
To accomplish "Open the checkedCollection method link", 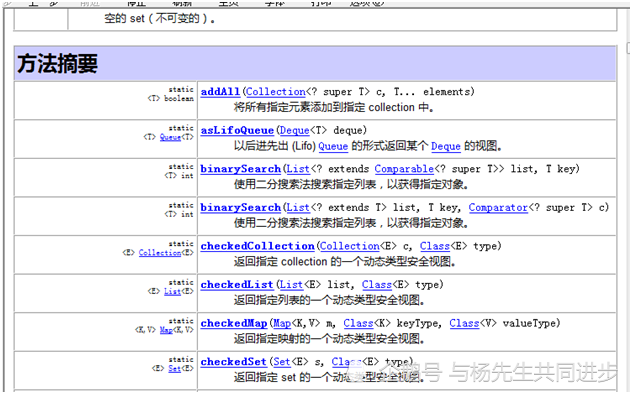I will point(258,246).
